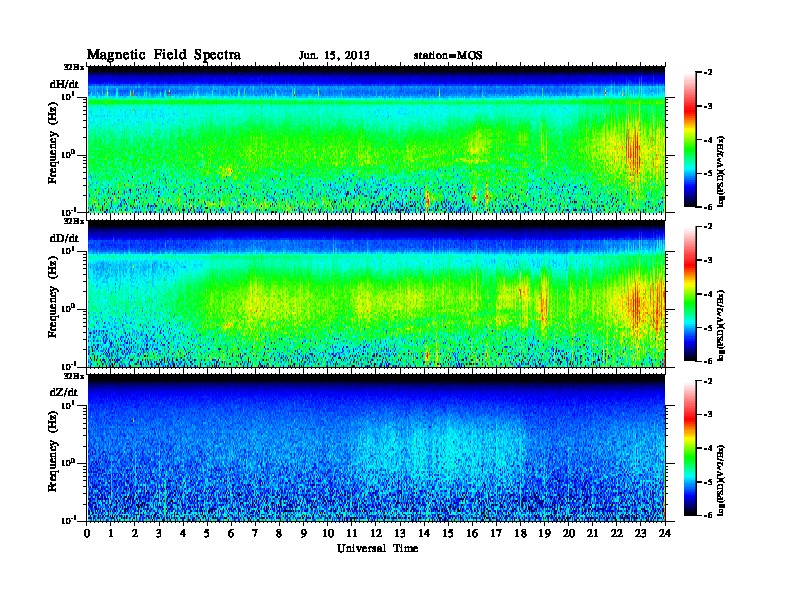The image size is (792, 612).
Task: Click hour tick label "10" on time axis
Action: (x=328, y=534)
